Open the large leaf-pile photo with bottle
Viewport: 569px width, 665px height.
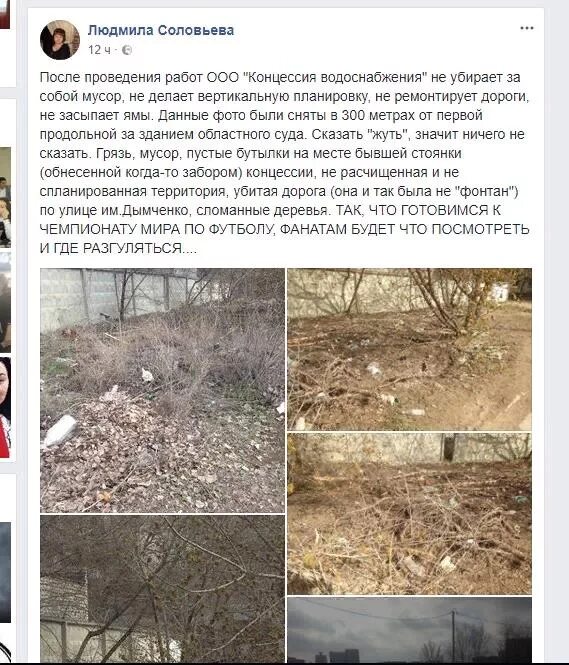162,390
